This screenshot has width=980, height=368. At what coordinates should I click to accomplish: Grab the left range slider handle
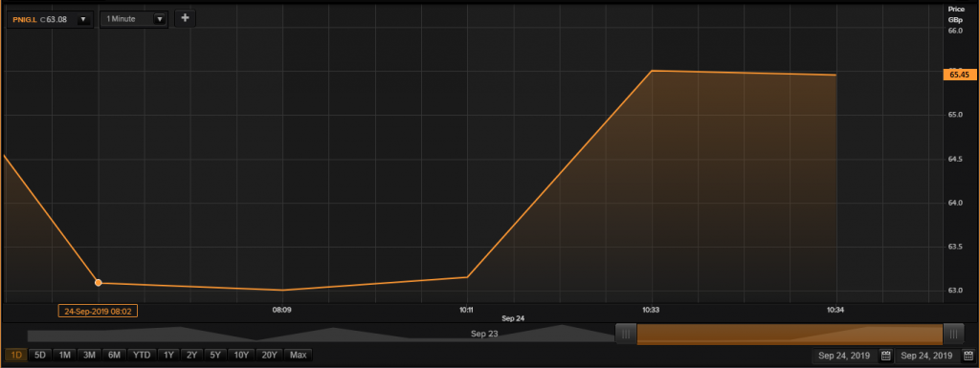point(626,334)
